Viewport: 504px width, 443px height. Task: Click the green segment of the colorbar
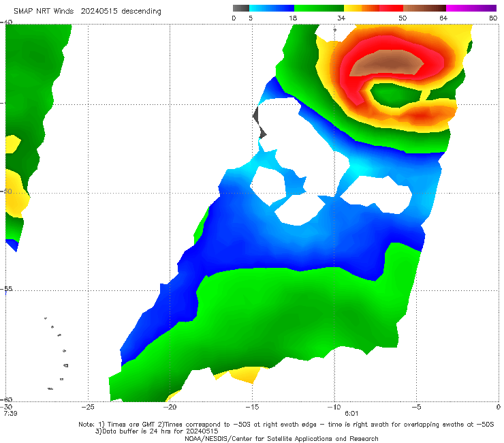click(x=319, y=8)
